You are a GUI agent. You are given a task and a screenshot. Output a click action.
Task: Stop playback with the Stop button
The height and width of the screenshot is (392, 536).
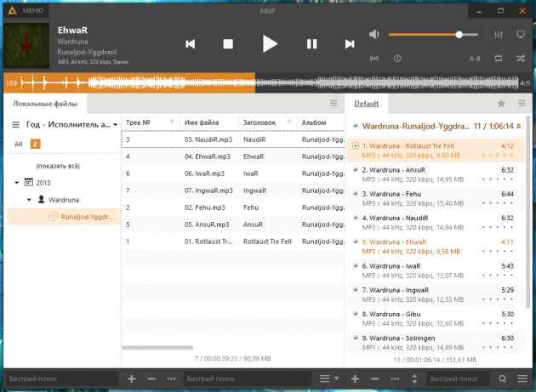pyautogui.click(x=228, y=43)
